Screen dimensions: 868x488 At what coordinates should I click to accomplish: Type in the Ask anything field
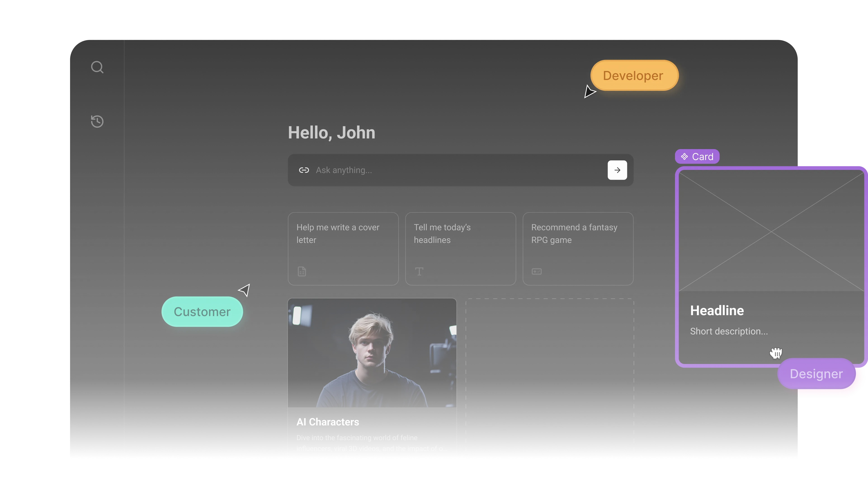click(x=455, y=170)
